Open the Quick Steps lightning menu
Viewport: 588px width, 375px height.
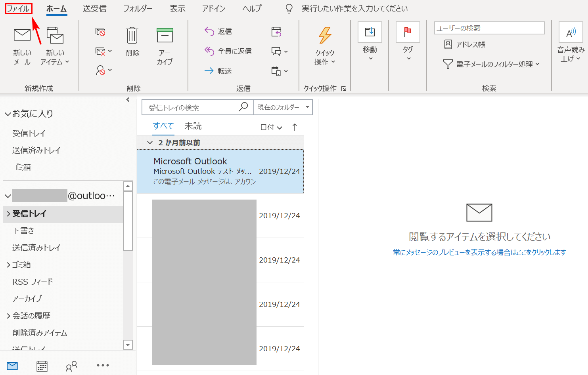click(325, 46)
